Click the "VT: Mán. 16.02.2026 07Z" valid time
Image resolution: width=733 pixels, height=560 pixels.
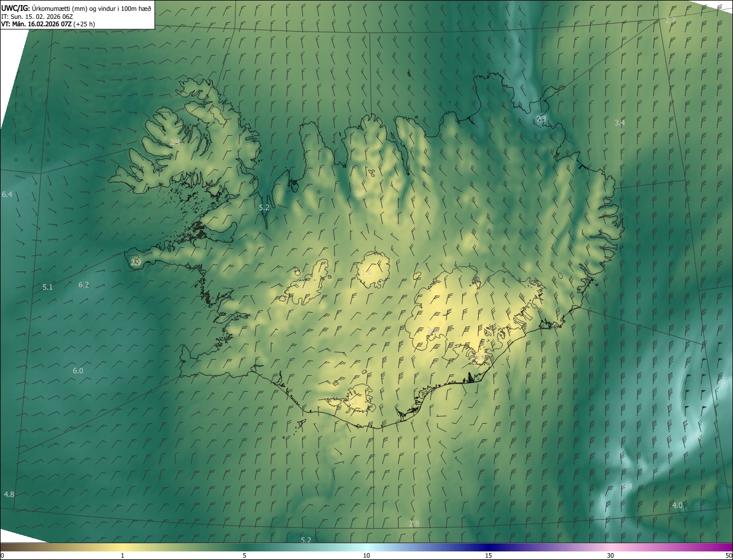(36, 24)
